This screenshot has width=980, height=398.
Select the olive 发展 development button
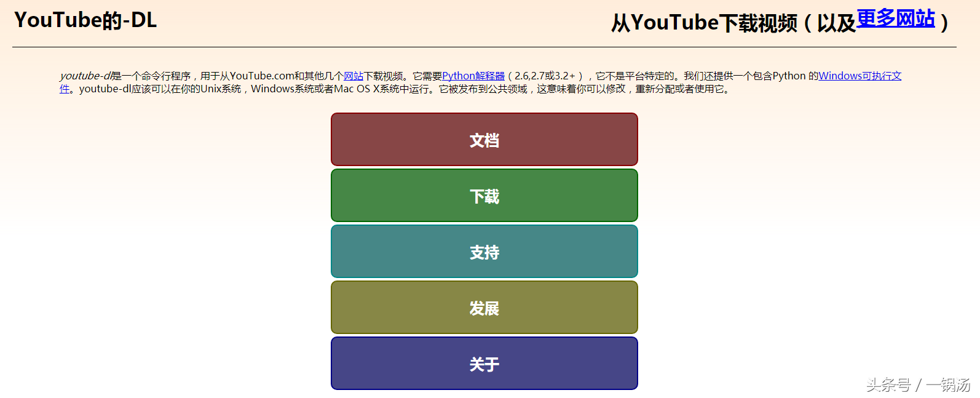pyautogui.click(x=484, y=308)
